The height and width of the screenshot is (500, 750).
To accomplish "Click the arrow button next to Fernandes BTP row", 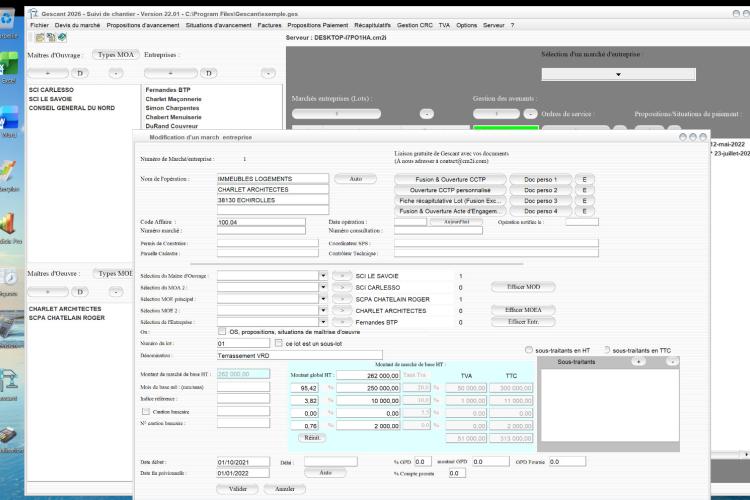I will coord(342,322).
